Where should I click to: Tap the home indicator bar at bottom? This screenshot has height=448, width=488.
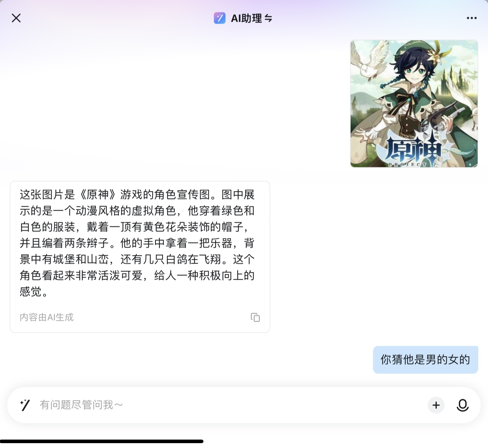coord(102,441)
